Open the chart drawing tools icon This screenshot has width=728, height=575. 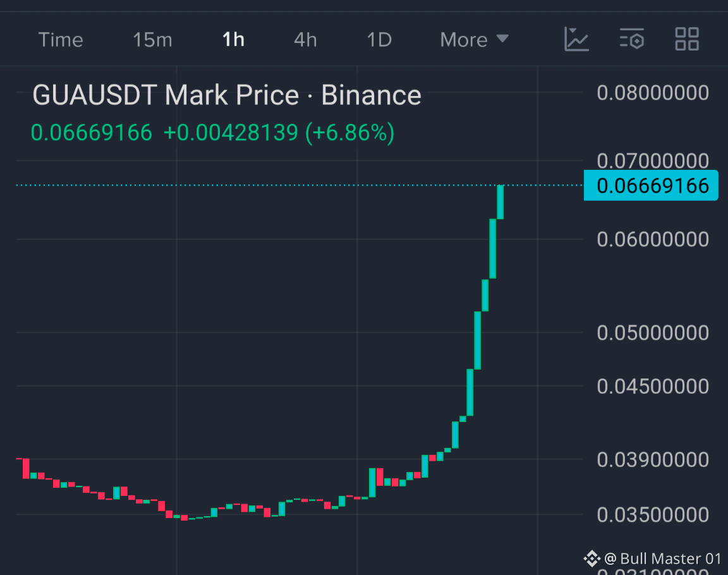576,39
